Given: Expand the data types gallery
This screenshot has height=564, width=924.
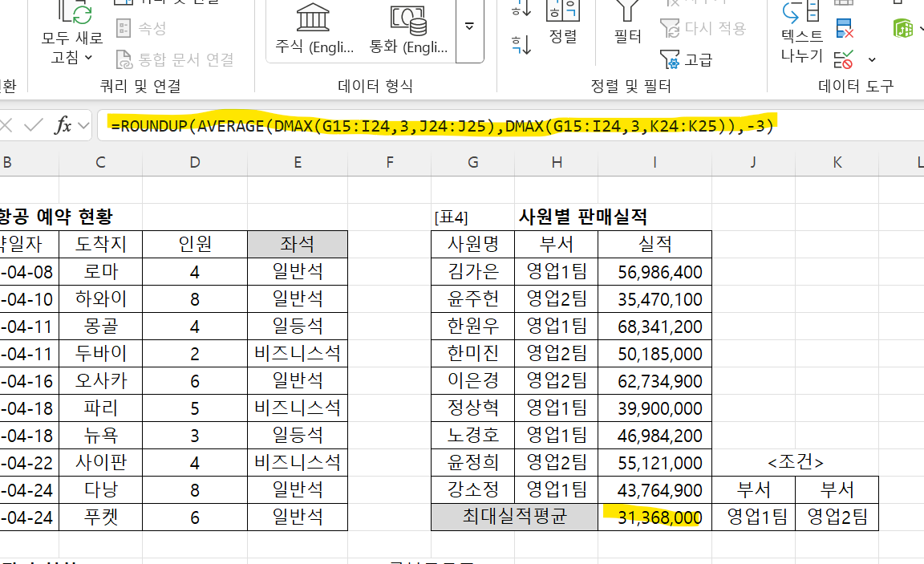Looking at the screenshot, I should pos(469,26).
